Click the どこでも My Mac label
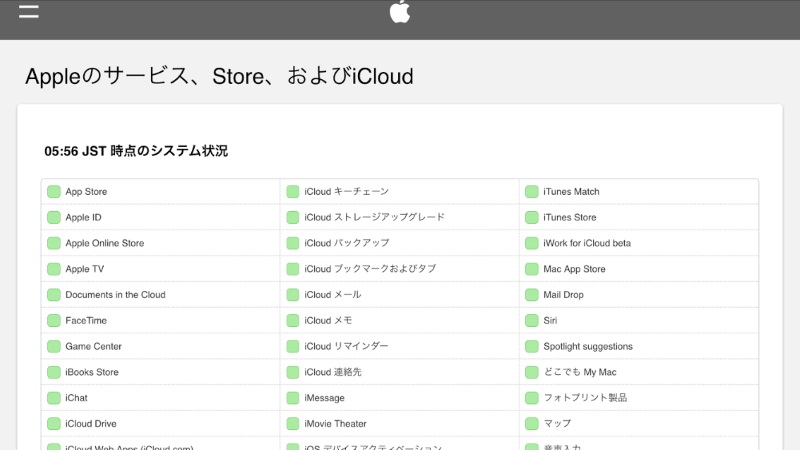The image size is (800, 450). (x=580, y=372)
